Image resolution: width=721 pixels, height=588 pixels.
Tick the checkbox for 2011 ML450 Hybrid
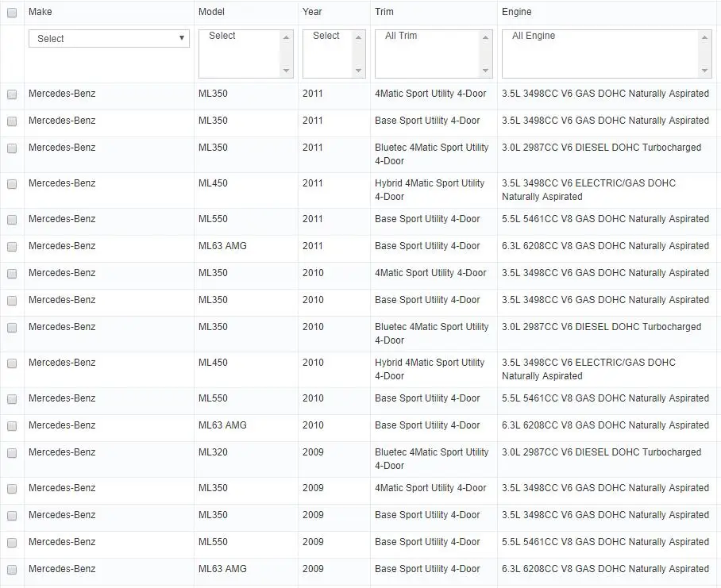click(12, 184)
